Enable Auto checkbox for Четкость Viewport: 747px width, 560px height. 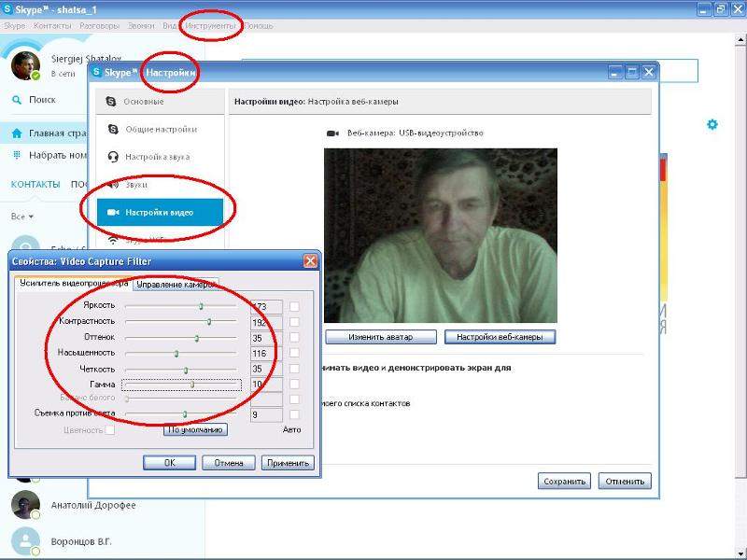tap(294, 369)
